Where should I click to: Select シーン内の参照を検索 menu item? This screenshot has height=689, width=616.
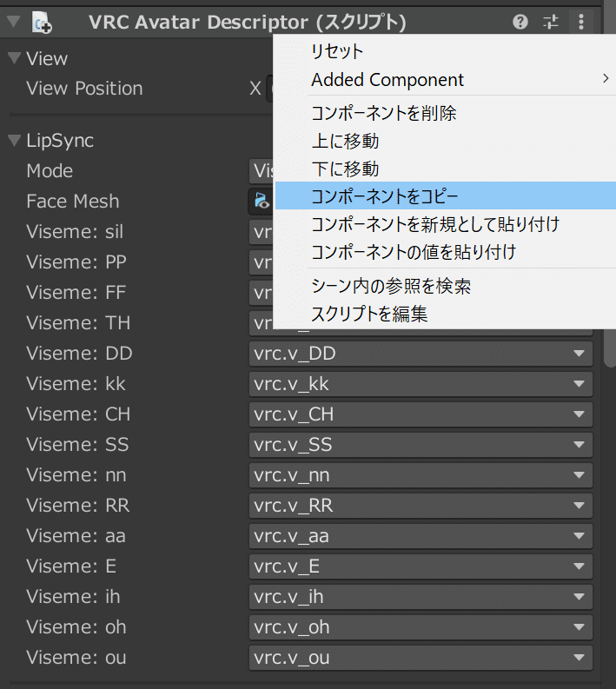[x=445, y=286]
